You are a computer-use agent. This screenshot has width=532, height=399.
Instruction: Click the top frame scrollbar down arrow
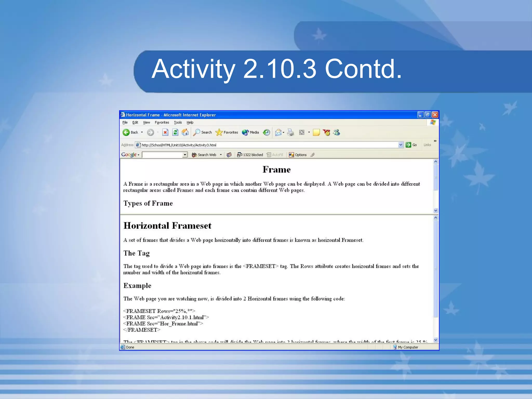(436, 210)
